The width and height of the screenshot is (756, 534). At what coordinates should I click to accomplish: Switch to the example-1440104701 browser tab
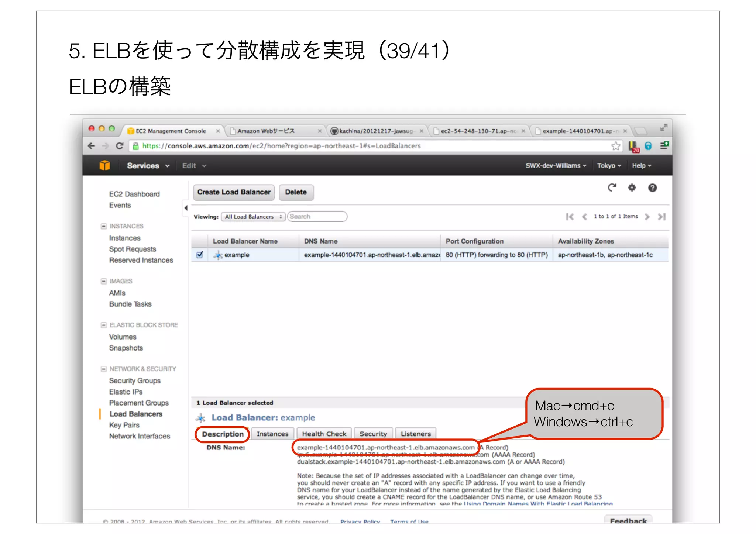(580, 131)
